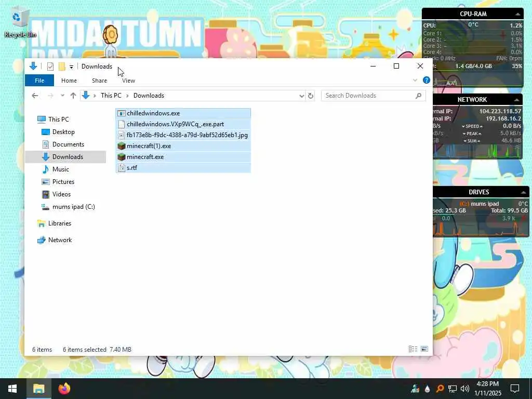532x399 pixels.
Task: Launch Firefox from the taskbar
Action: (x=64, y=389)
